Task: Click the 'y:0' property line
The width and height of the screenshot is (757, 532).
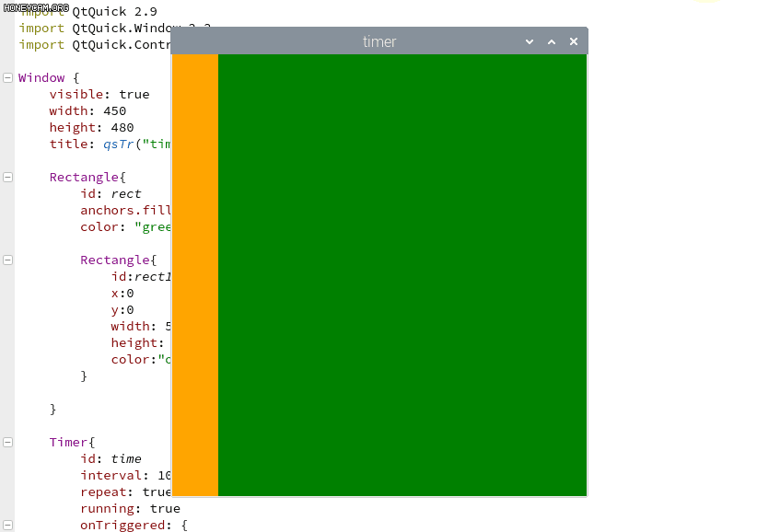Action: 122,310
